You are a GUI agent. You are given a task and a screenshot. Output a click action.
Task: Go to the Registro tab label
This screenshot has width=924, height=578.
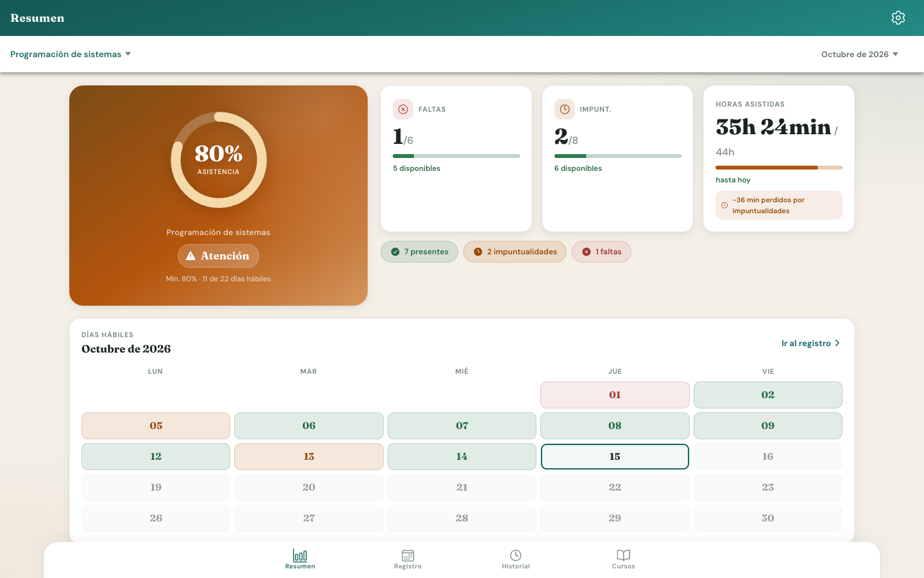tap(408, 566)
